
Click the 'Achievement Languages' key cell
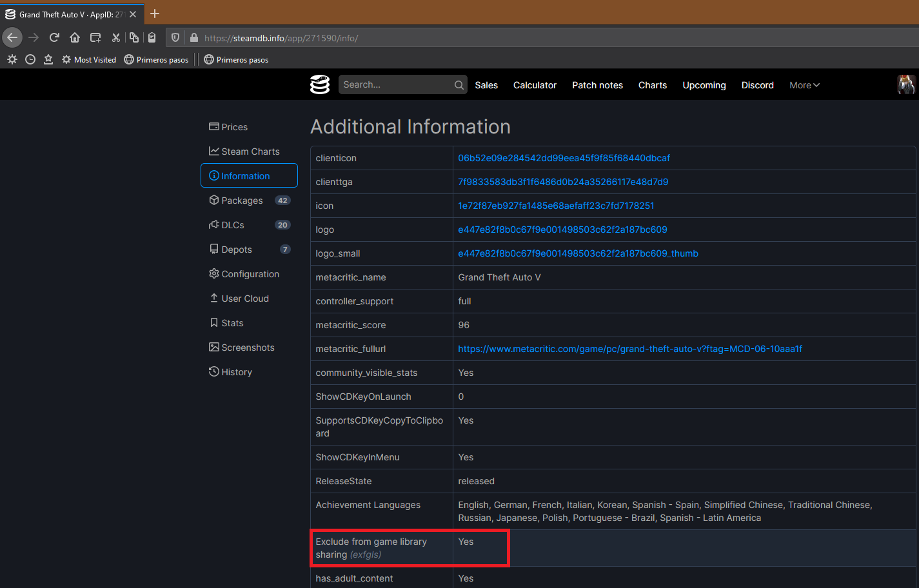[x=382, y=511]
